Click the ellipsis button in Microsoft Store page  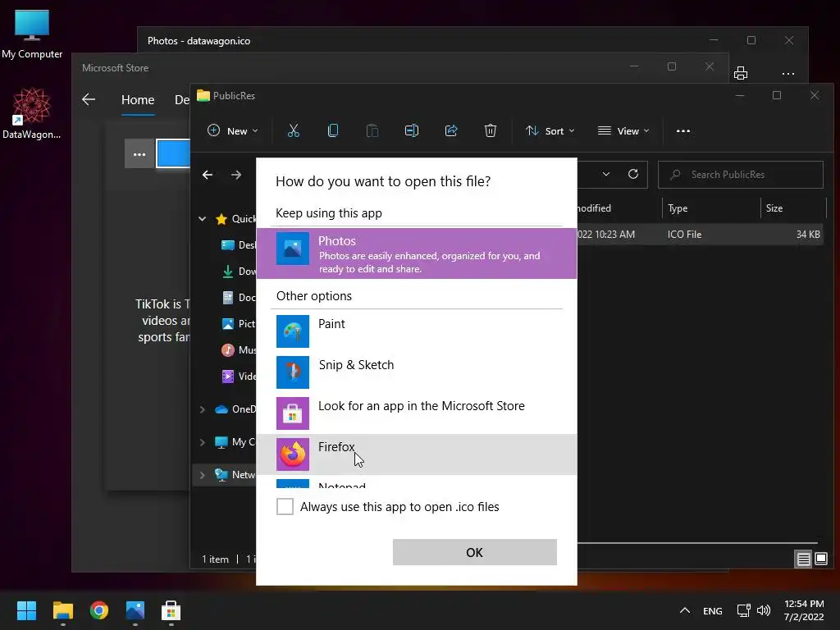click(x=139, y=153)
